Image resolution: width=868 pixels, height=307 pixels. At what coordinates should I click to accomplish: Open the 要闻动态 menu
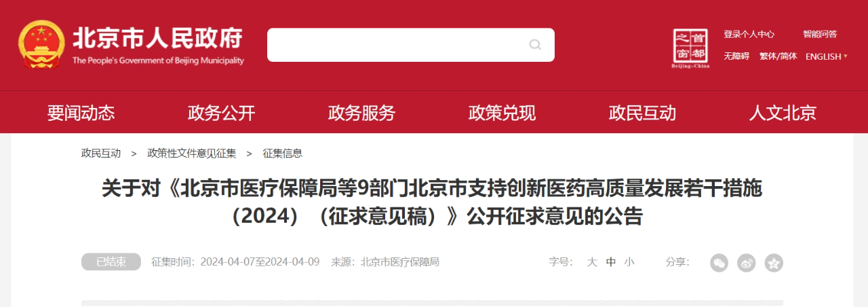[81, 113]
